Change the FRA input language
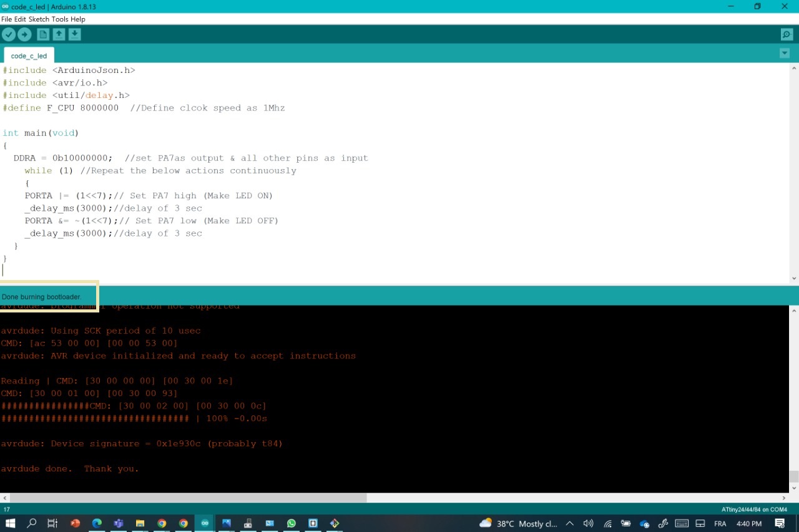This screenshot has width=799, height=532. point(720,524)
